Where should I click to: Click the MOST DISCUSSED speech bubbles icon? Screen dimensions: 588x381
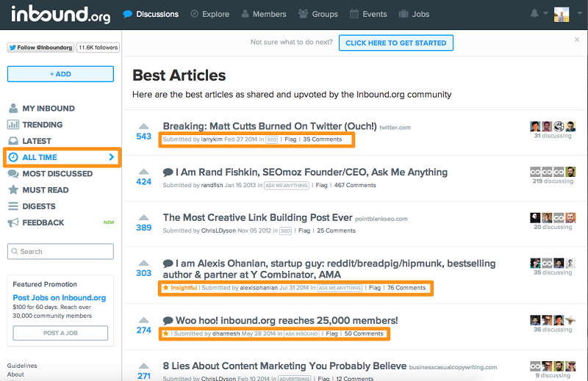[13, 174]
